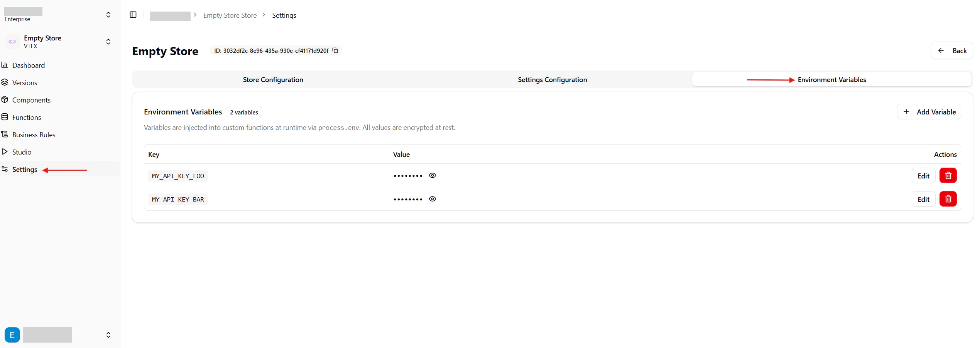Delete the MY_API_KEY_BAR variable

click(948, 199)
